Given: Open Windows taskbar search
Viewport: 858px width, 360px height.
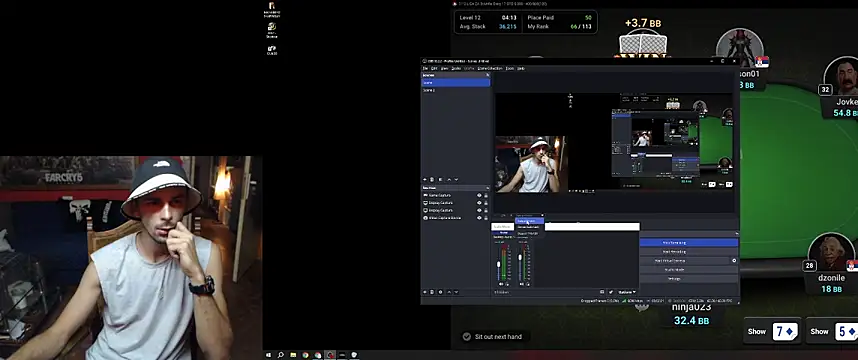Looking at the screenshot, I should pyautogui.click(x=280, y=355).
